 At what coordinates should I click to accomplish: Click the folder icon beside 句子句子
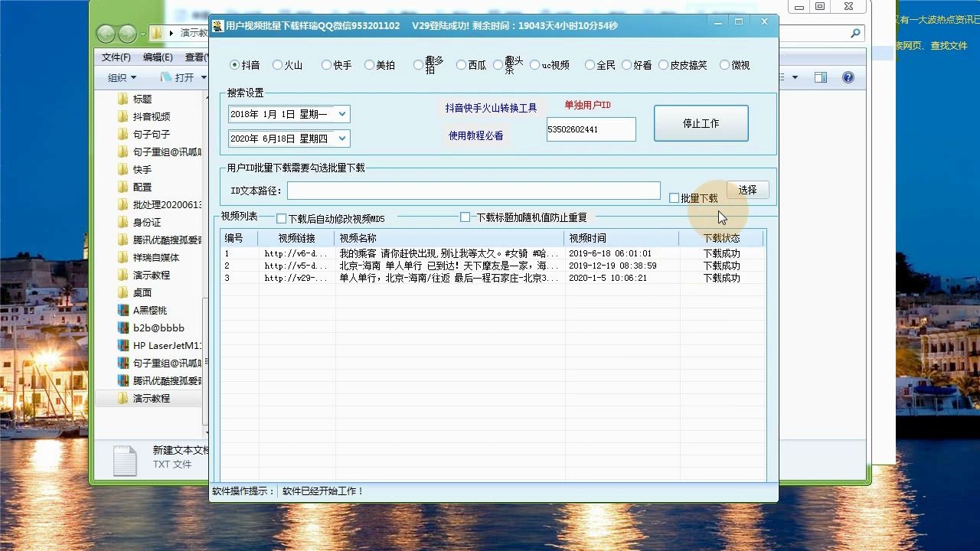122,134
